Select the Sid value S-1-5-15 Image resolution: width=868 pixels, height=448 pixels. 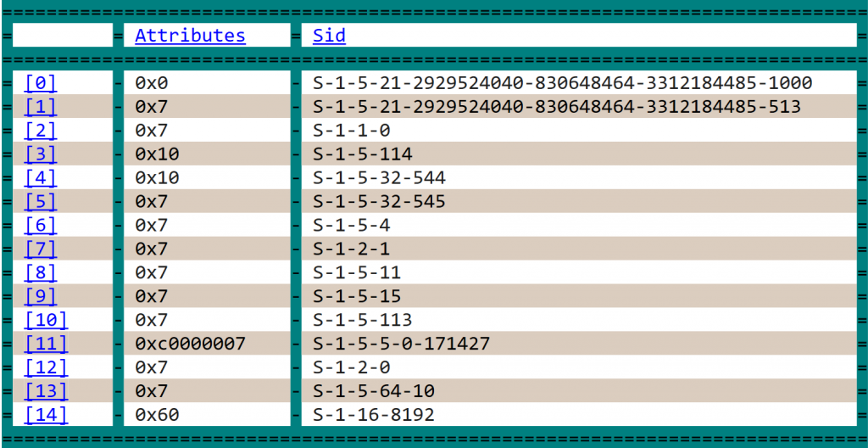pos(357,297)
